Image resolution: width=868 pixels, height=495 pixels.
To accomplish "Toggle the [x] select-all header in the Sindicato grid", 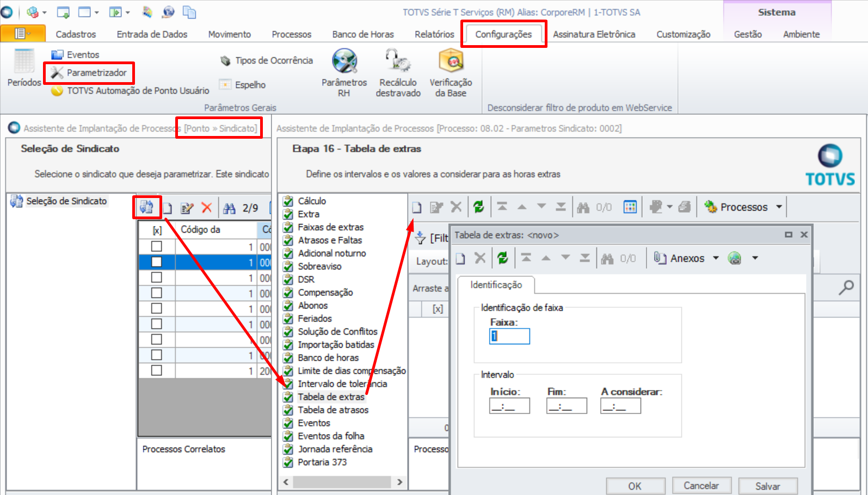I will point(157,230).
